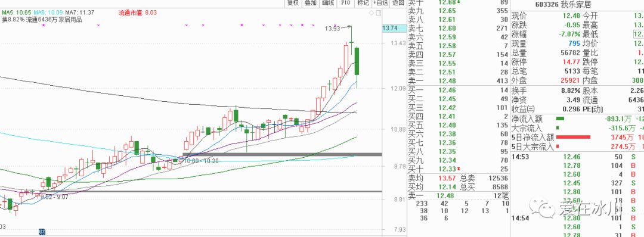Click the red arrow beside 买十
Screen dimensions: 644x237
(x=459, y=169)
